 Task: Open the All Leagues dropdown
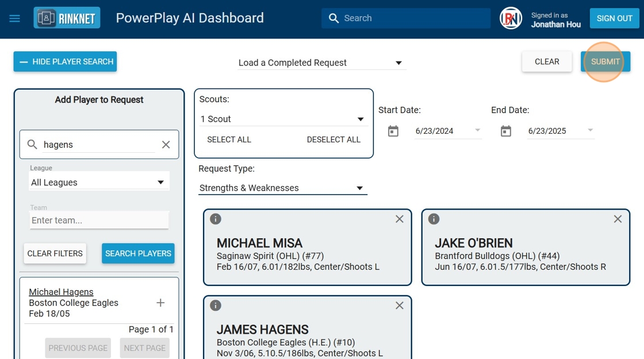(x=99, y=182)
